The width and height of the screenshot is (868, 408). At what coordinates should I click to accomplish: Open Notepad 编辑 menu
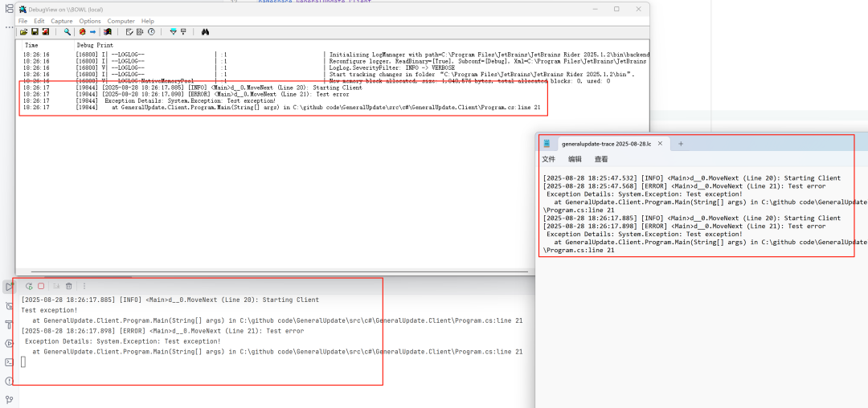point(575,159)
